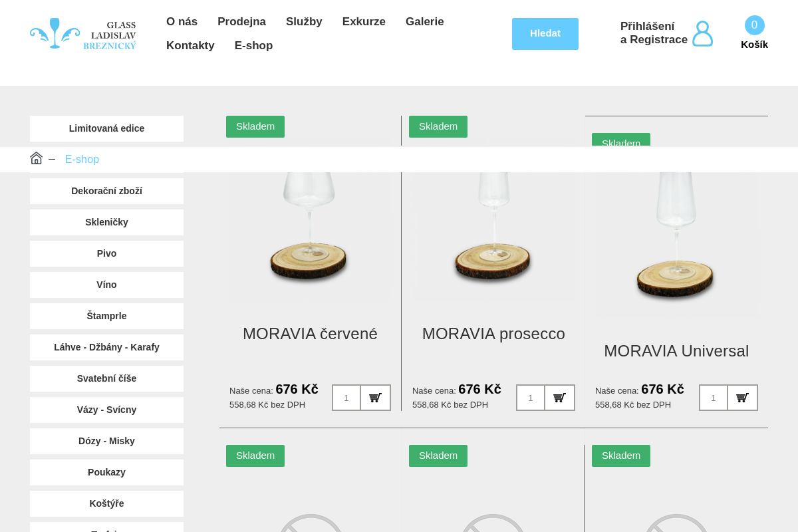
Task: Click the Glass Ladislav Breznický logo
Action: [83, 34]
